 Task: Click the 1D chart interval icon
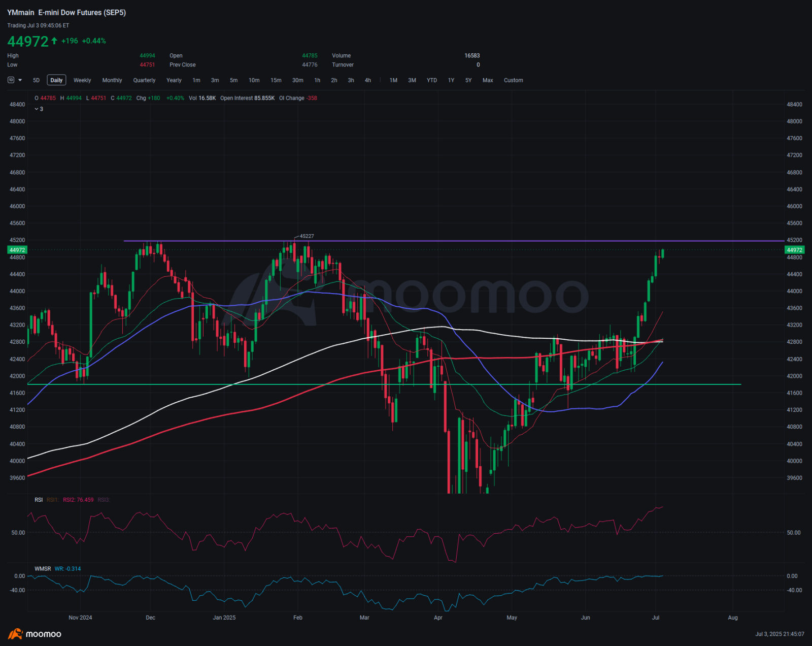11,80
